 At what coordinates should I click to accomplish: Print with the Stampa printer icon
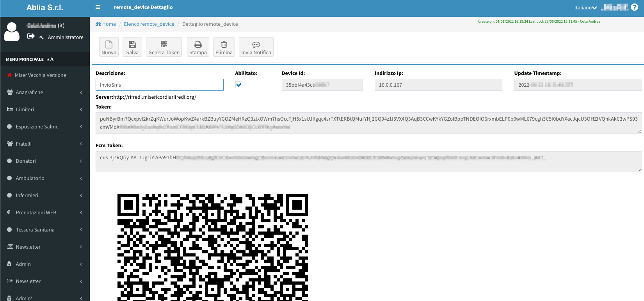198,45
